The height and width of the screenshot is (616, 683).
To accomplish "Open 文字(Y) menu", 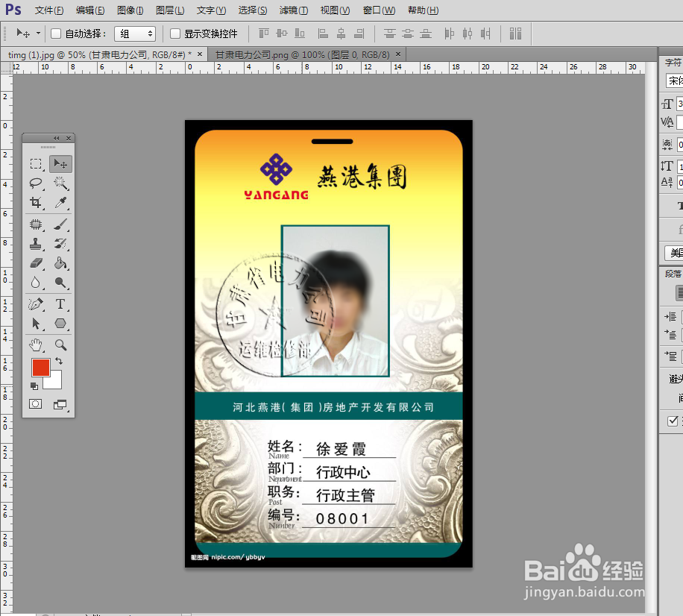I will 211,10.
